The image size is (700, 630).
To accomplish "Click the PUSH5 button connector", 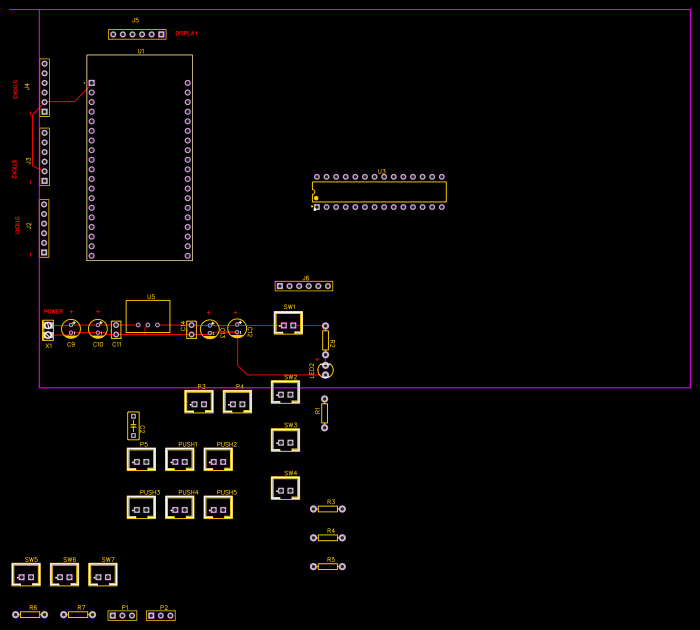I will 218,507.
